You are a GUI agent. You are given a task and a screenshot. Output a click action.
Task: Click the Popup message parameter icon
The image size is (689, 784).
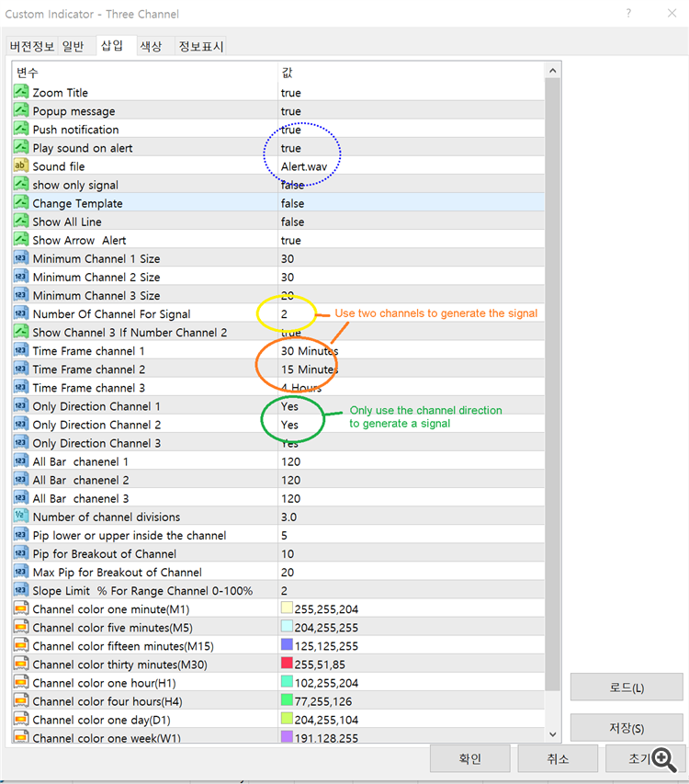21,110
